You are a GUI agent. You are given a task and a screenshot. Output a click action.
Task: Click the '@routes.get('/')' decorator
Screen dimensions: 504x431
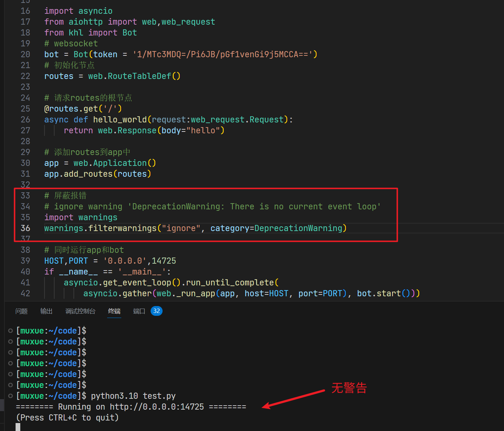click(x=83, y=109)
